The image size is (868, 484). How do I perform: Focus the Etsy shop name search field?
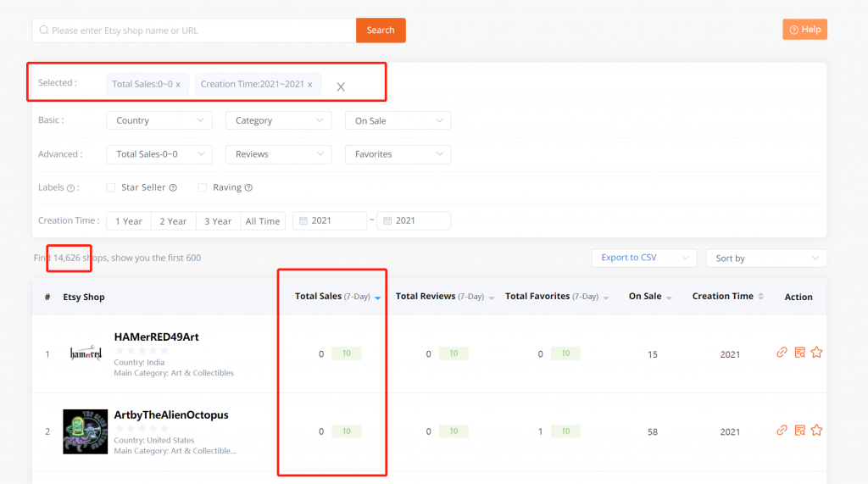195,31
